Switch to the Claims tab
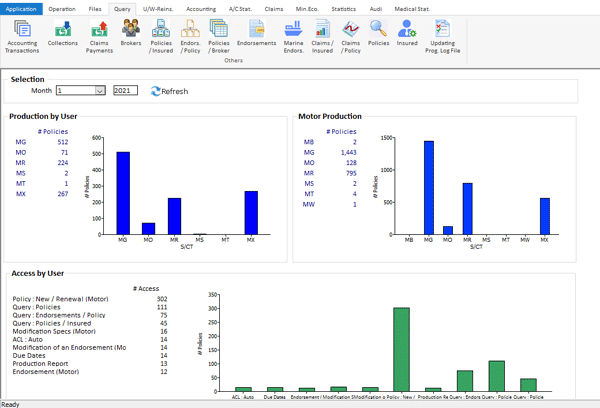Image resolution: width=600 pixels, height=408 pixels. tap(274, 7)
